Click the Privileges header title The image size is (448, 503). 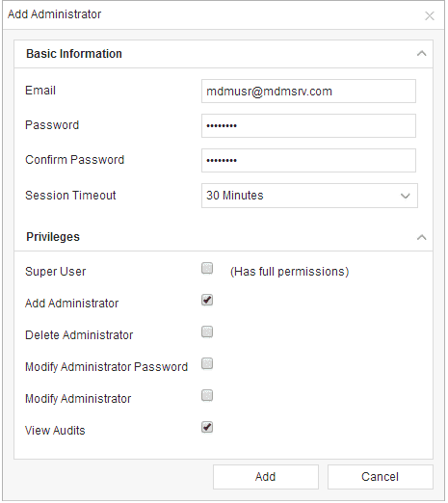point(53,237)
